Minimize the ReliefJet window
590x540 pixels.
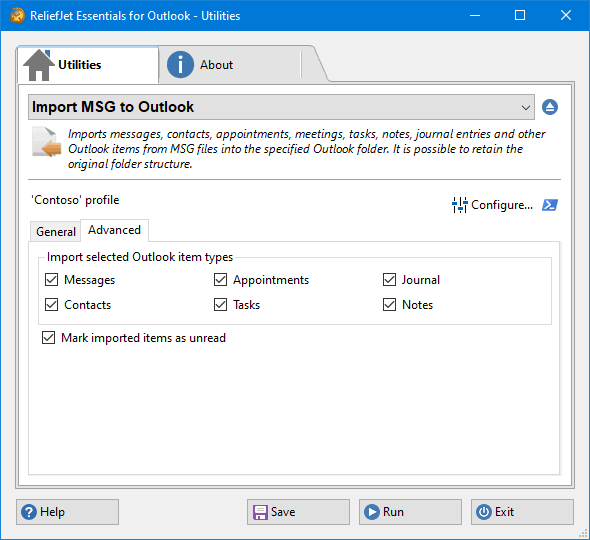(475, 15)
